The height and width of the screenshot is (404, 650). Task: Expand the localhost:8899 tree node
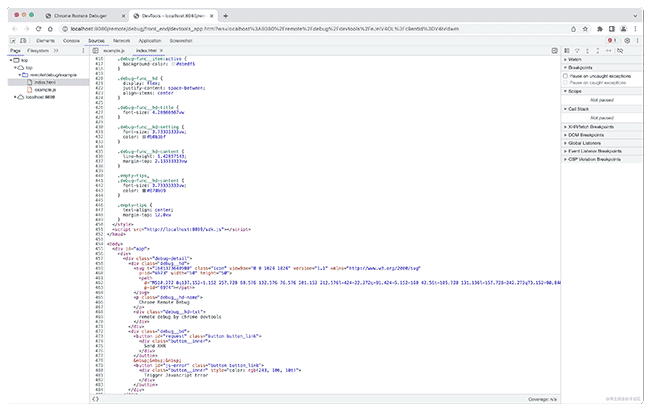point(15,97)
